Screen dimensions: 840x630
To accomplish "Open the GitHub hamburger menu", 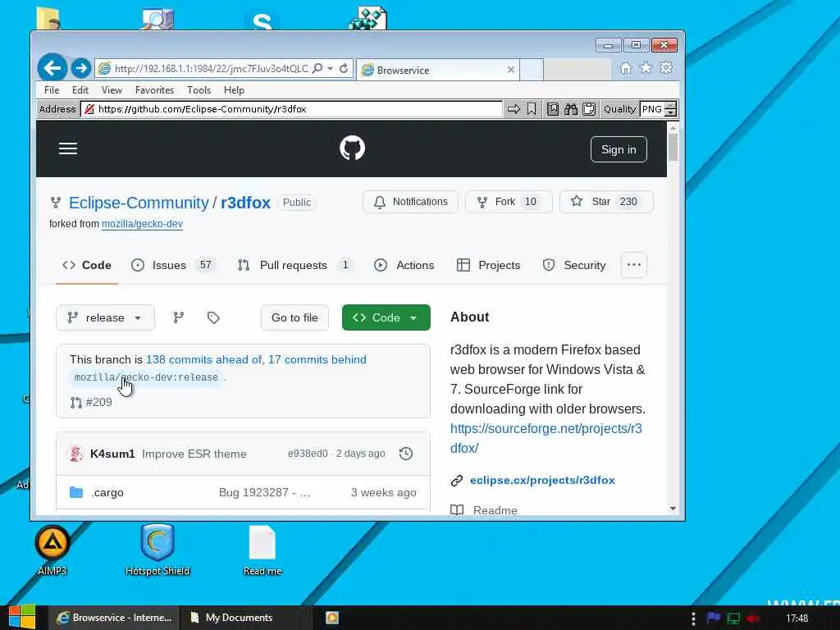I will (68, 148).
